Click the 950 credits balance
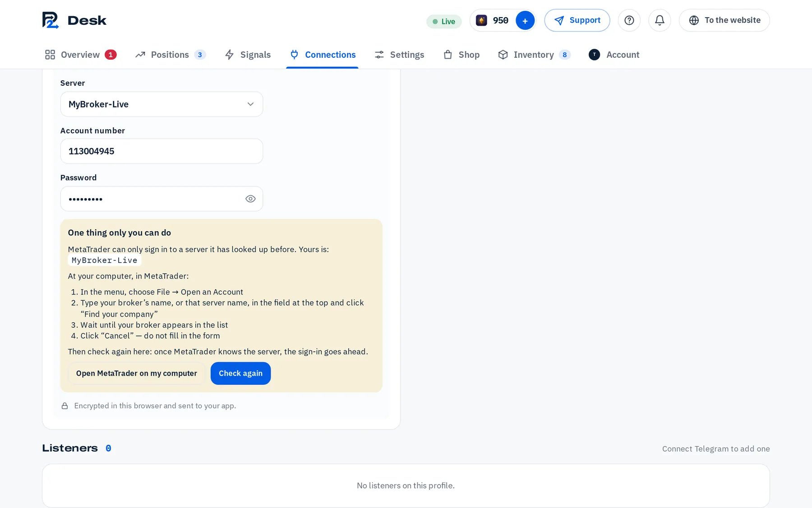 coord(501,20)
